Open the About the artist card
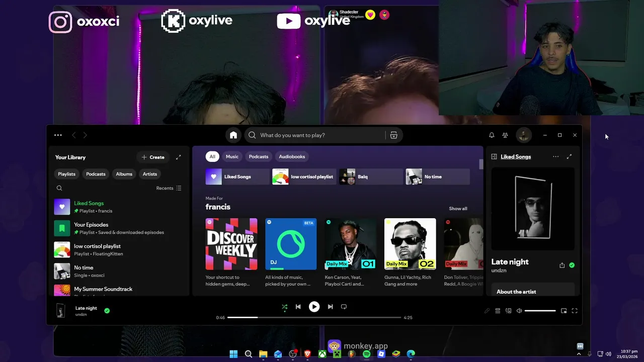 tap(533, 290)
